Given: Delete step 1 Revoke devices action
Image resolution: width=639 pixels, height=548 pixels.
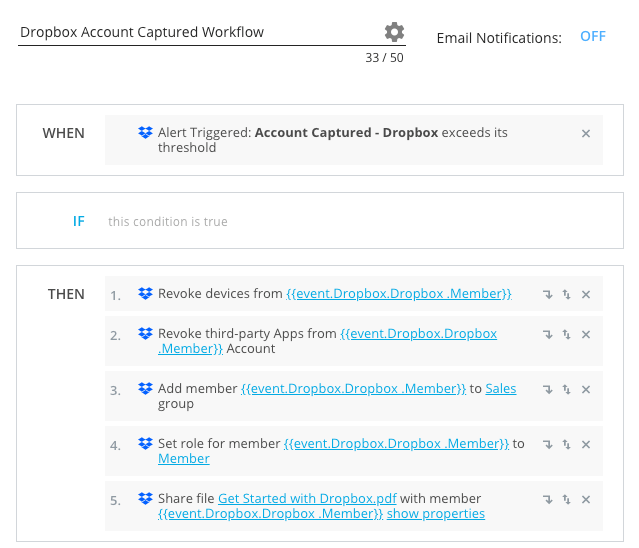Looking at the screenshot, I should (586, 295).
